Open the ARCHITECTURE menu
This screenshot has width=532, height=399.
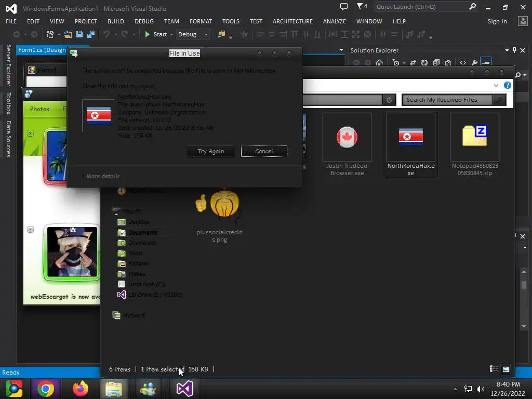pyautogui.click(x=292, y=21)
